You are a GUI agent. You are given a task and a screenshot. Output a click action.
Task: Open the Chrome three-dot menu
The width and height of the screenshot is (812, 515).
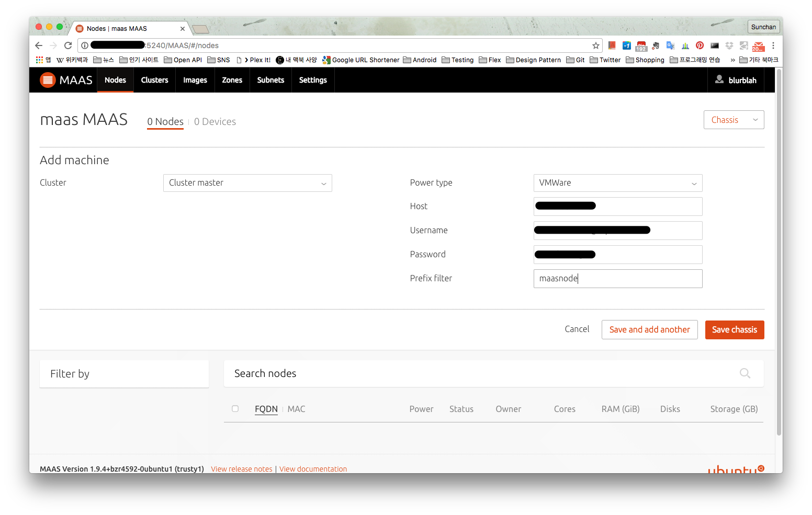coord(773,45)
